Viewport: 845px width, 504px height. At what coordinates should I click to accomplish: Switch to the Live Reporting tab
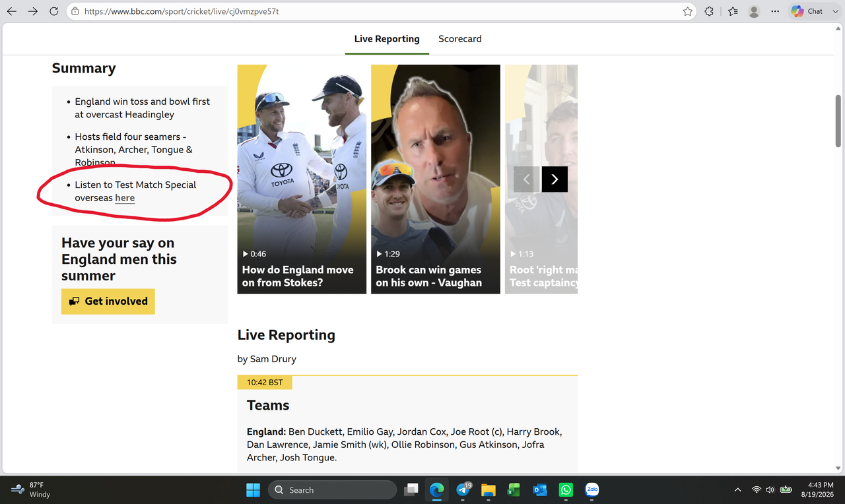tap(387, 39)
